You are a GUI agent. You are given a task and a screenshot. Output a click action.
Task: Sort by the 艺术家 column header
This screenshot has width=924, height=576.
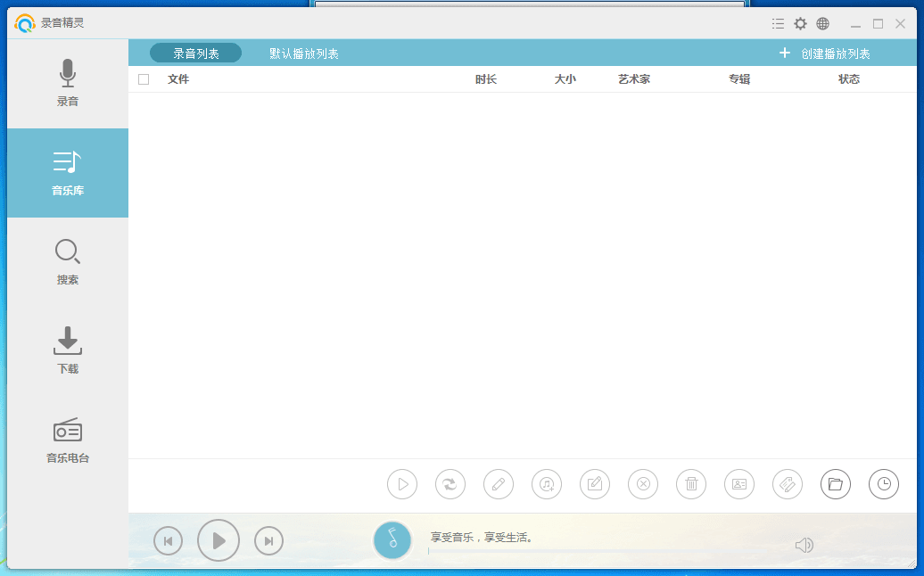click(634, 79)
